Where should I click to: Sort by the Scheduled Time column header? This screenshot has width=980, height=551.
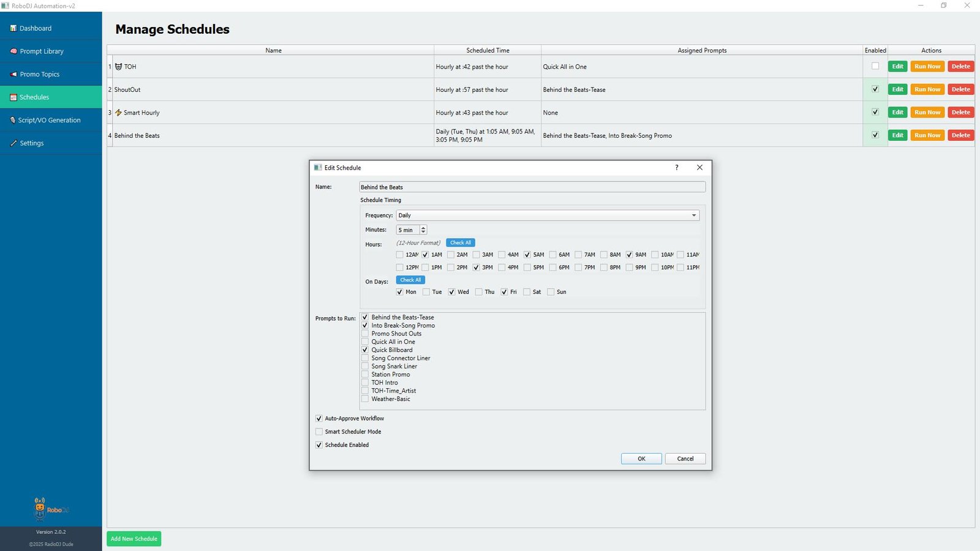coord(488,50)
